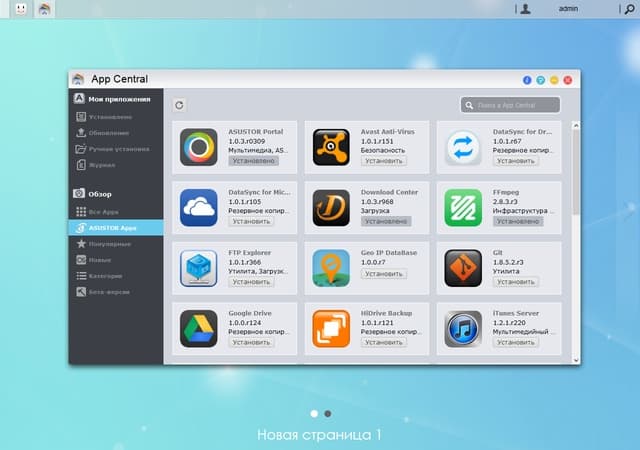Image resolution: width=640 pixels, height=450 pixels.
Task: Open Журнал (Log) in sidebar
Action: tap(116, 165)
